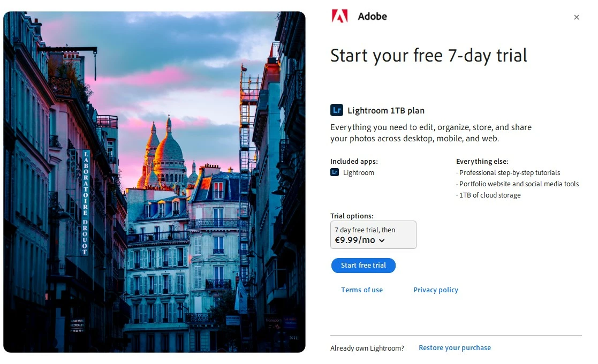Screen dimensions: 598x364
Task: Expand the trial options chevron arrow
Action: (x=382, y=240)
